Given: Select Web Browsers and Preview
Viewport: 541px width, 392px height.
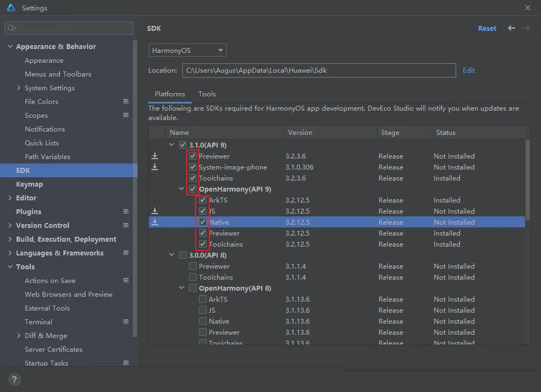Looking at the screenshot, I should (x=69, y=294).
